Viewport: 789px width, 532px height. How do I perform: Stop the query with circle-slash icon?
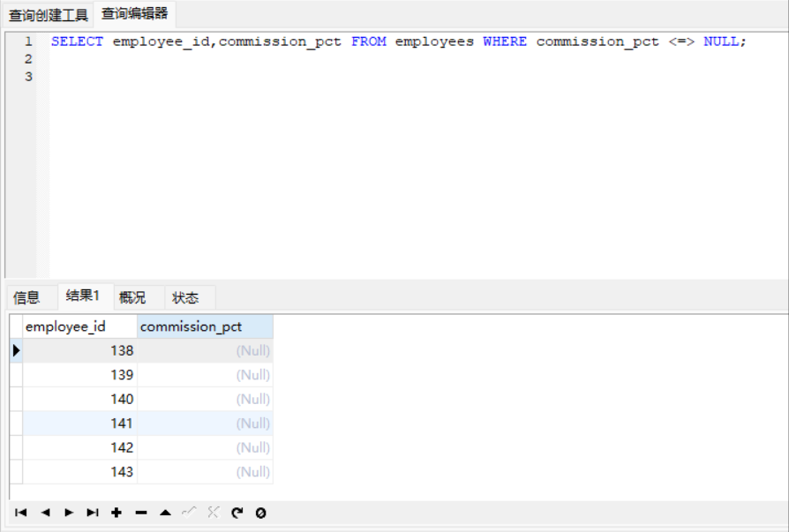pos(260,513)
